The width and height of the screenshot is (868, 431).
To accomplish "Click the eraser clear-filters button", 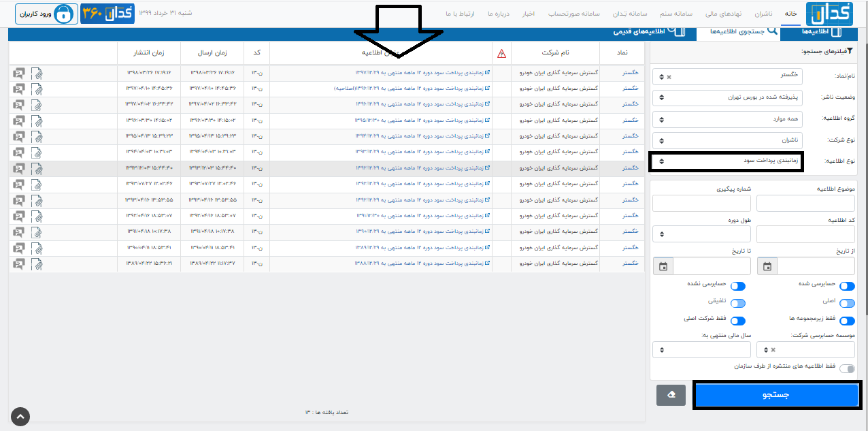I will tap(671, 396).
